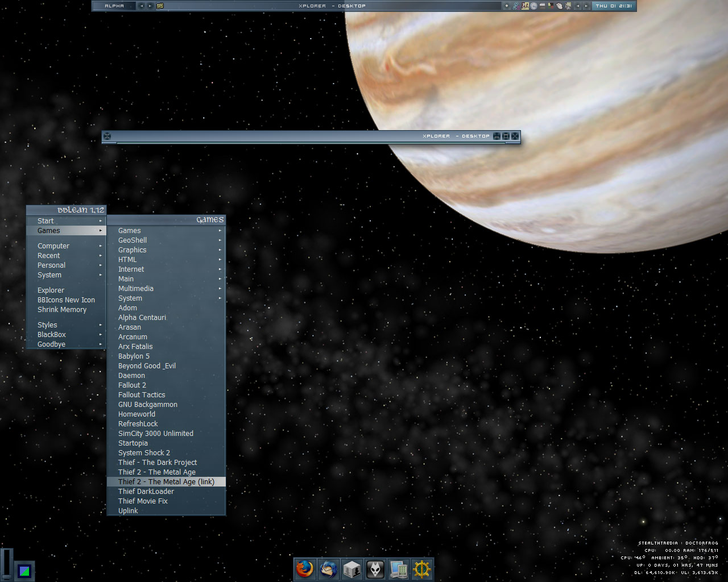
Task: Click the left arrow beside the clock
Action: [578, 6]
